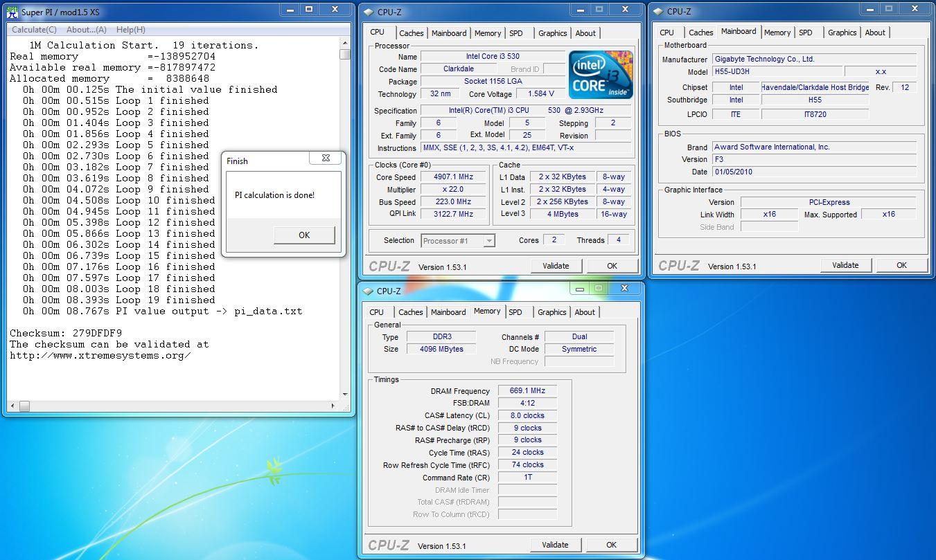Click the Multiplier value x 22.0
The image size is (936, 560).
453,189
